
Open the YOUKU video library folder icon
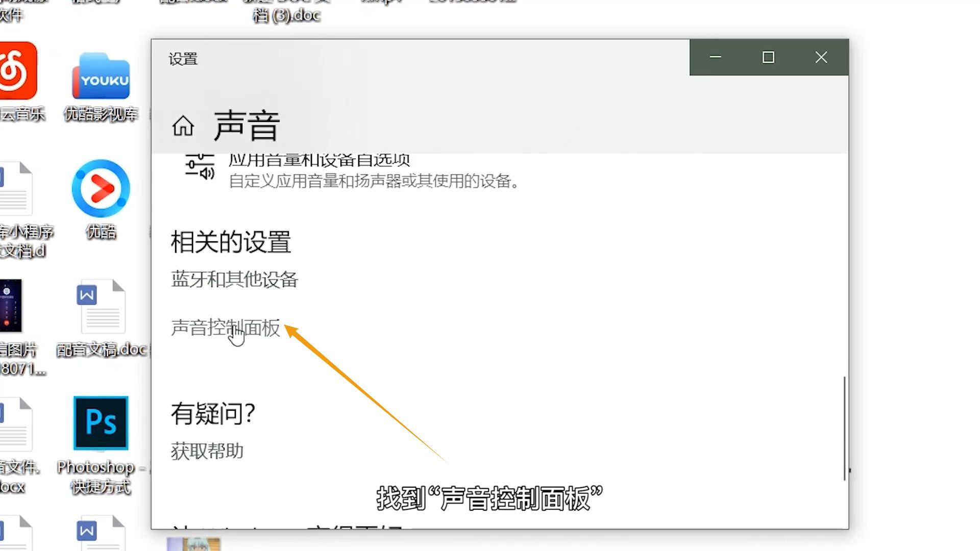click(x=101, y=77)
